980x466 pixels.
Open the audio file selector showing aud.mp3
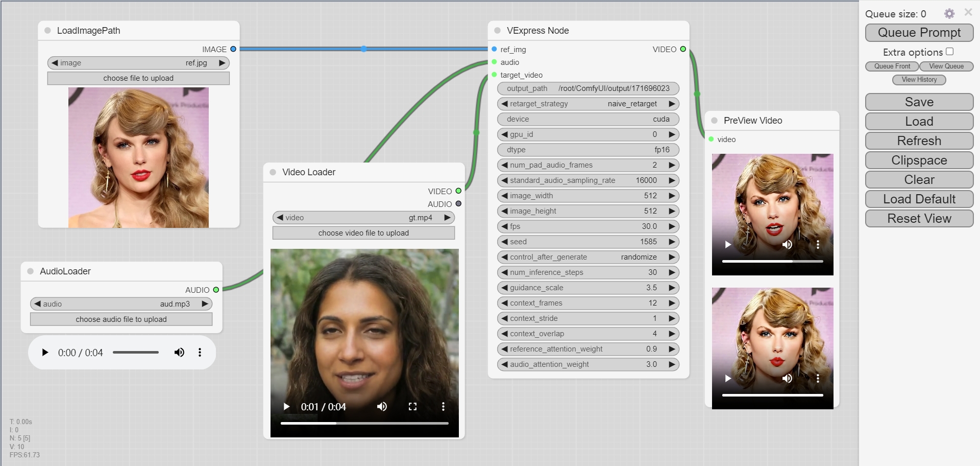[121, 304]
